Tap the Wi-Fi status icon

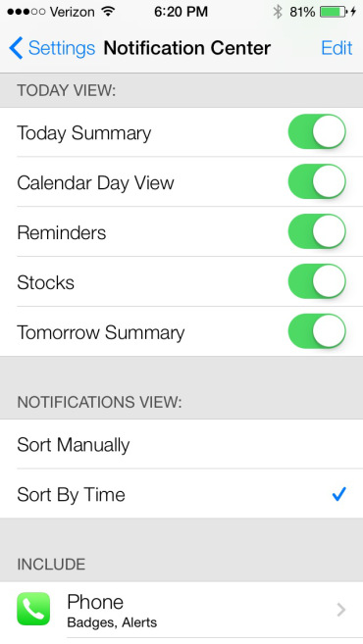108,12
